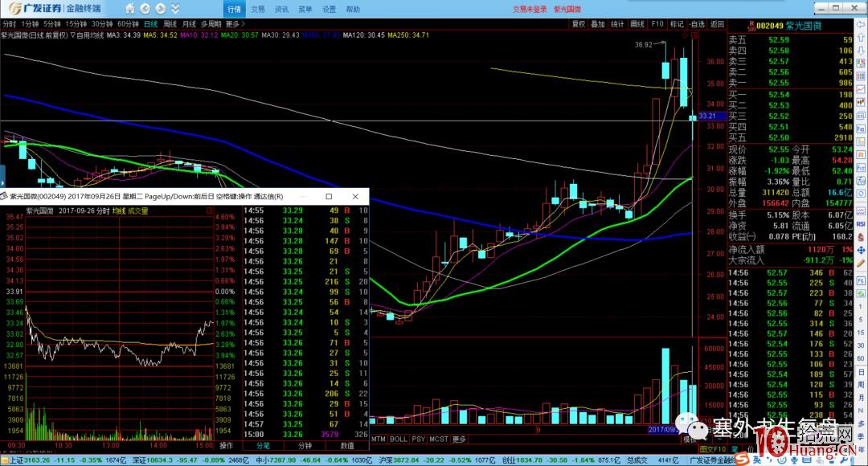This screenshot has width=868, height=466.
Task: Select the 分笔 tab in popup
Action: [x=264, y=446]
